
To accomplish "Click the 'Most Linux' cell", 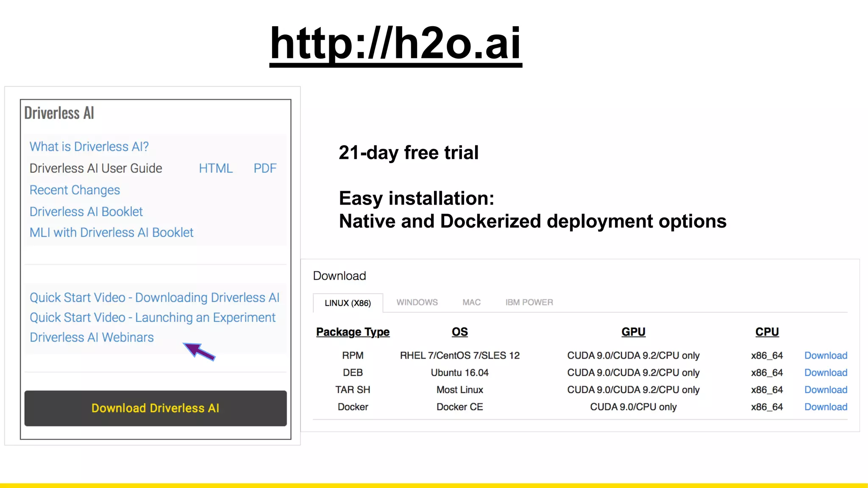I will click(460, 390).
